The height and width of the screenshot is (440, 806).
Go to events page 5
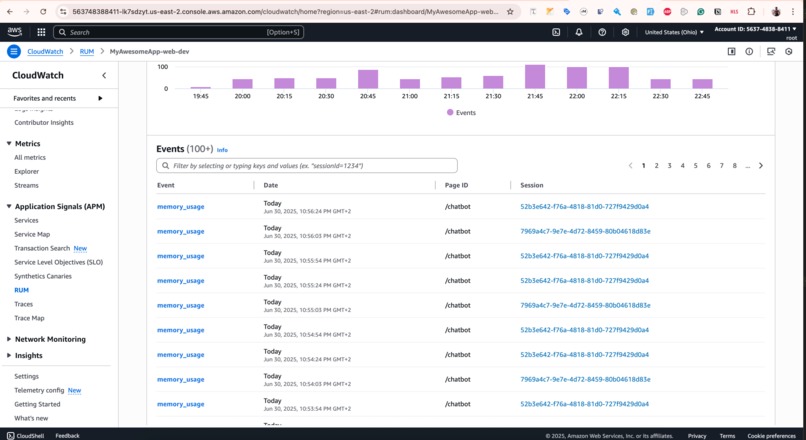tap(695, 166)
